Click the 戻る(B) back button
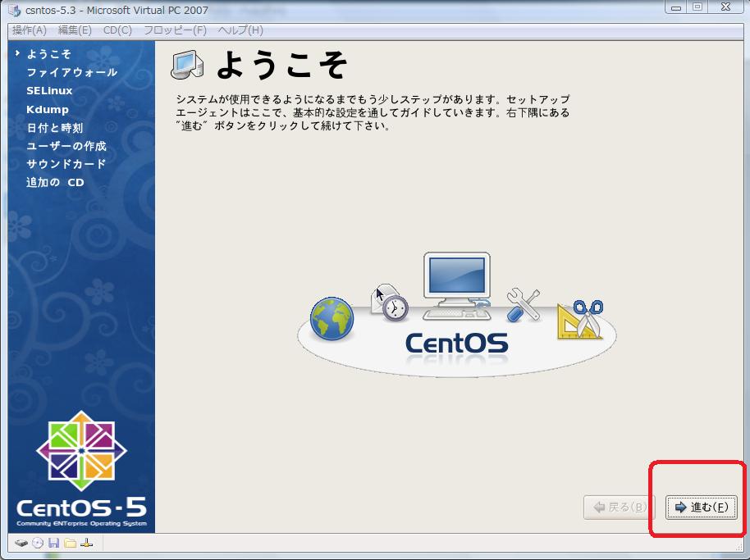The width and height of the screenshot is (750, 560). coord(619,508)
